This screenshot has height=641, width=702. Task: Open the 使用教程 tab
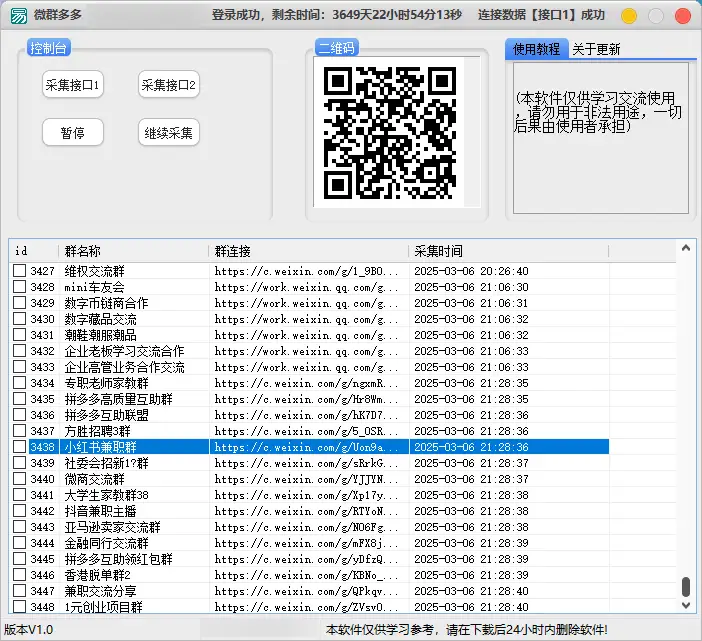pos(537,49)
